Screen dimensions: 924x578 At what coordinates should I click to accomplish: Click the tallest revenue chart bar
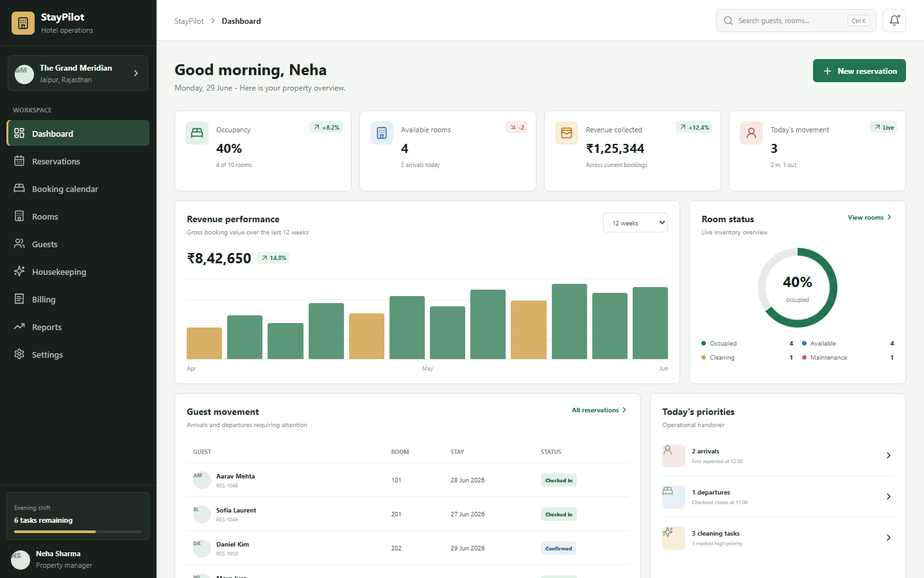pos(569,321)
